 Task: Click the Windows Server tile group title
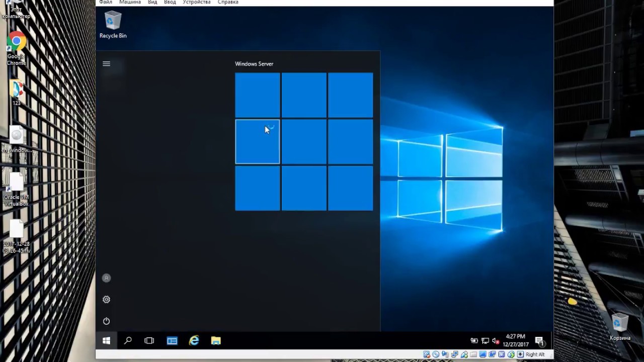point(254,64)
